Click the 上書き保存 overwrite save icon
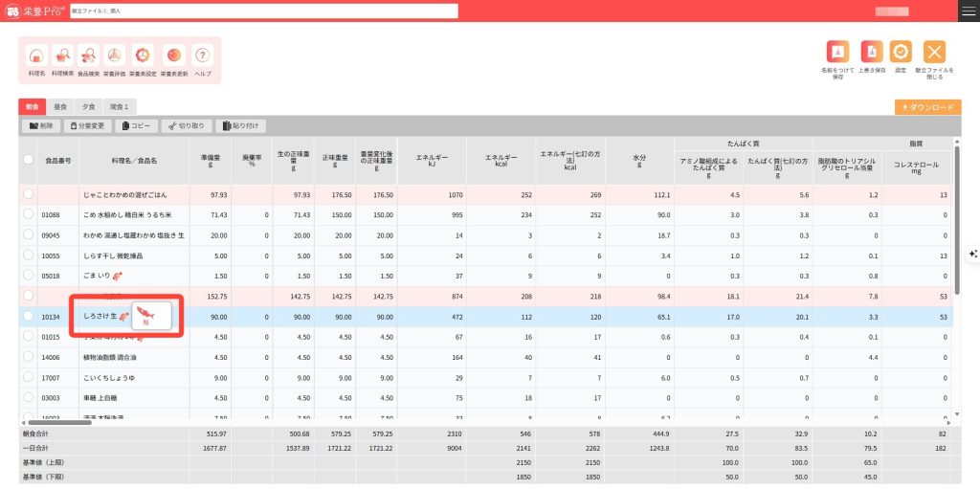 click(870, 53)
